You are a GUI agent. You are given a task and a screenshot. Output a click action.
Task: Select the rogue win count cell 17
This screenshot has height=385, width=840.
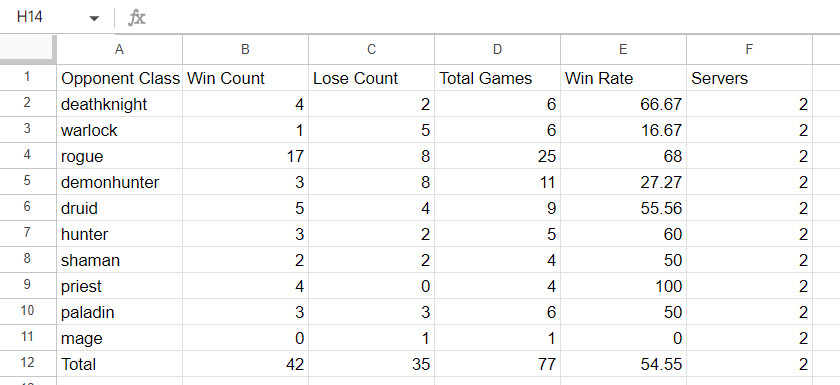pos(245,156)
